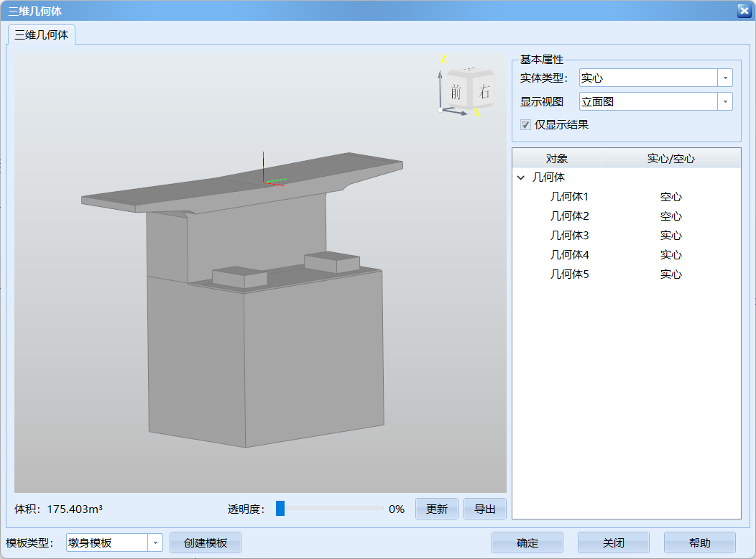
Task: Click the Z axis arrow on the orientation gizmo
Action: (x=440, y=74)
